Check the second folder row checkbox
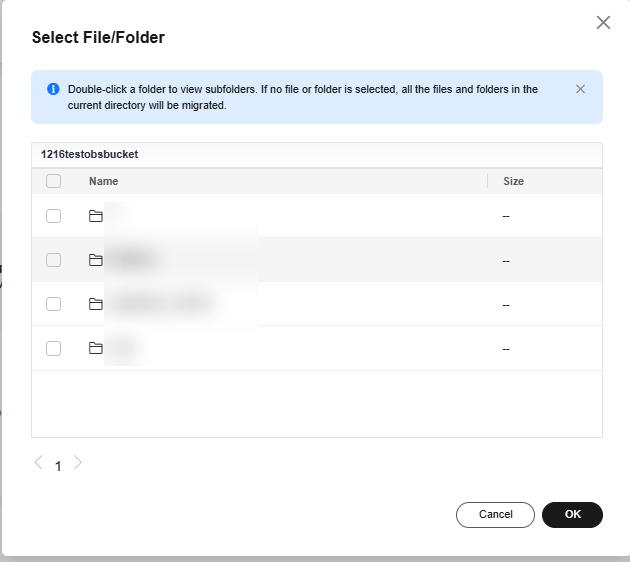This screenshot has width=630, height=562. tap(53, 260)
